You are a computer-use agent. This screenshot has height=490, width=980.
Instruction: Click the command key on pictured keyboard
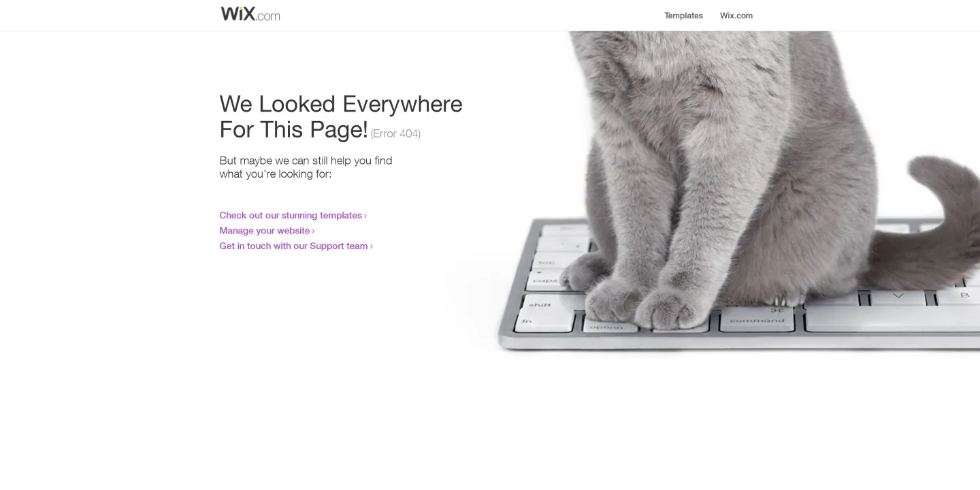click(x=757, y=320)
